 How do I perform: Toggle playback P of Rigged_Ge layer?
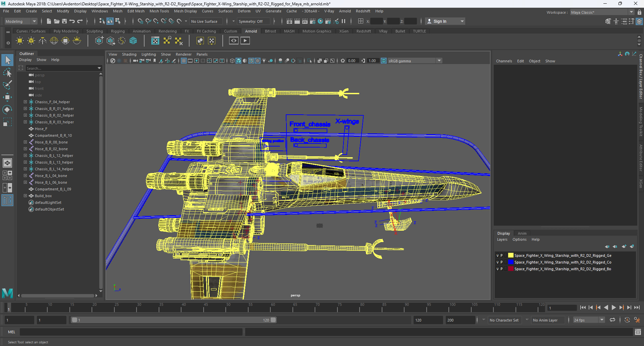502,255
